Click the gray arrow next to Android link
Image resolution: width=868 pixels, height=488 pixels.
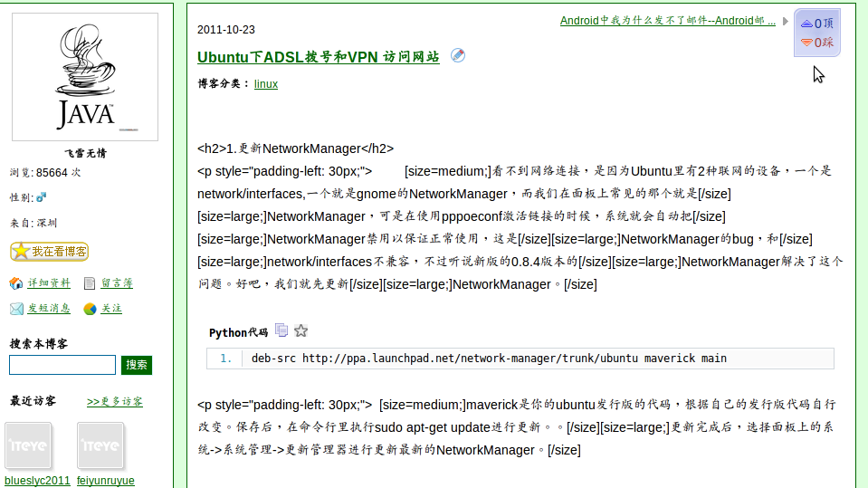(x=785, y=21)
